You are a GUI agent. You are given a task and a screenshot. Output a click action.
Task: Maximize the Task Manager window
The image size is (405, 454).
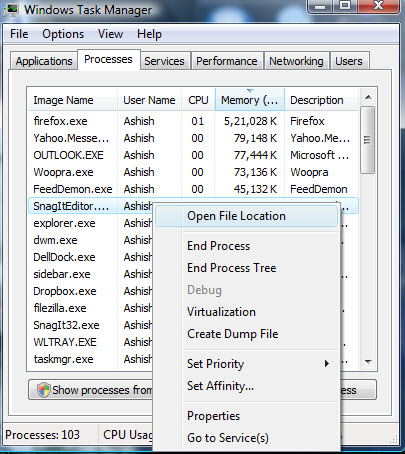pos(345,6)
